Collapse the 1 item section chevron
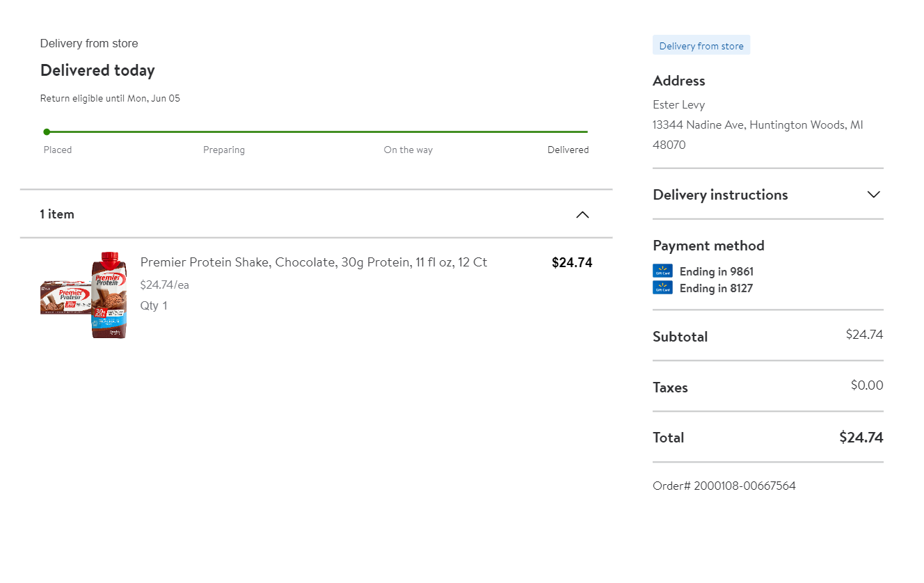This screenshot has width=924, height=583. tap(582, 214)
